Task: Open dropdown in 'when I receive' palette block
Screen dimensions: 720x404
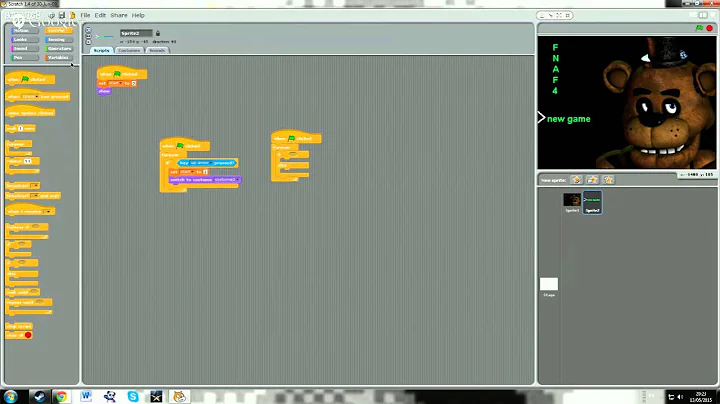Action: pyautogui.click(x=48, y=211)
